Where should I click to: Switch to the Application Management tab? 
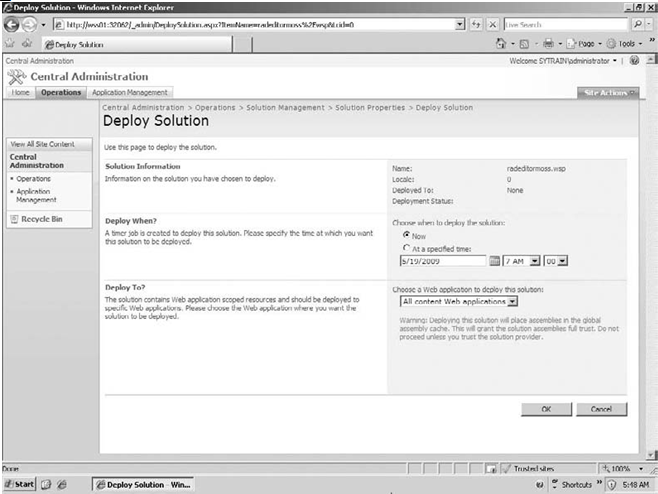[130, 92]
